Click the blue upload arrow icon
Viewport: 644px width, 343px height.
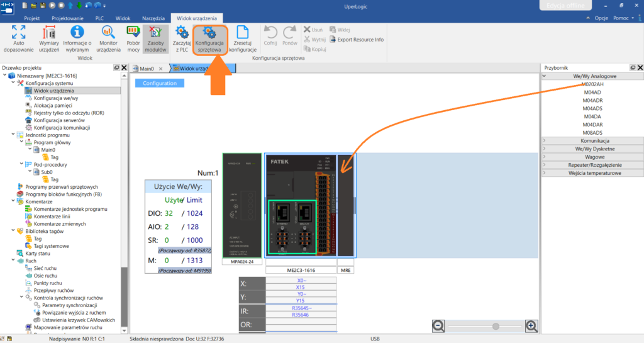70,6
